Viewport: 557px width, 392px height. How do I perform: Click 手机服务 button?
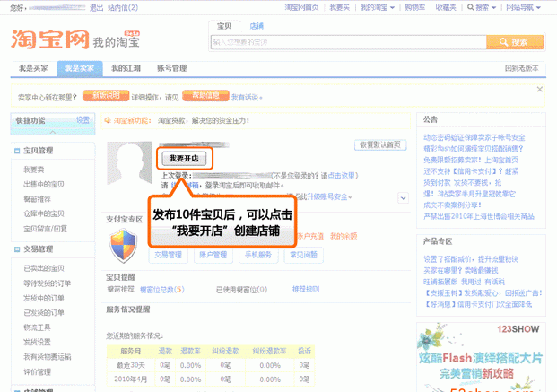coord(258,255)
